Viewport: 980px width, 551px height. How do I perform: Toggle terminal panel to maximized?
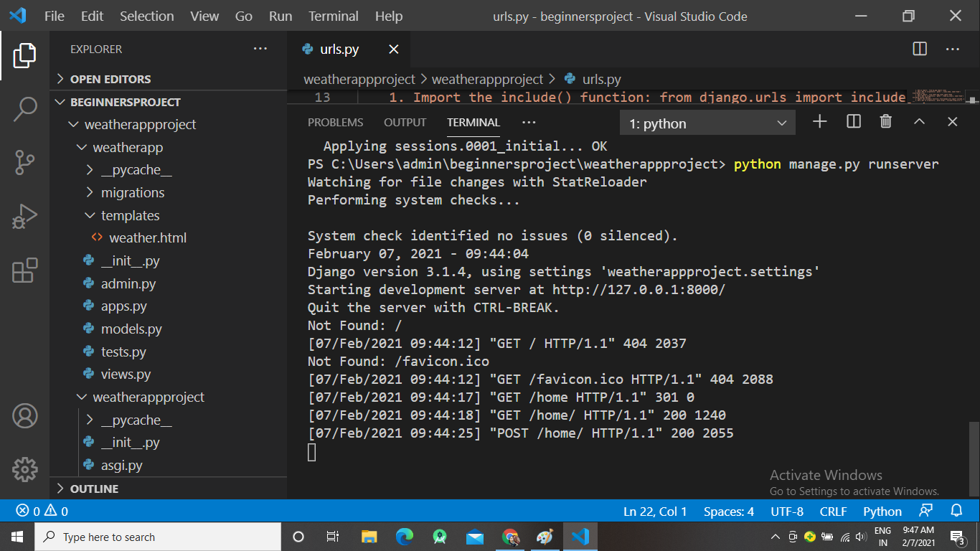click(x=919, y=121)
